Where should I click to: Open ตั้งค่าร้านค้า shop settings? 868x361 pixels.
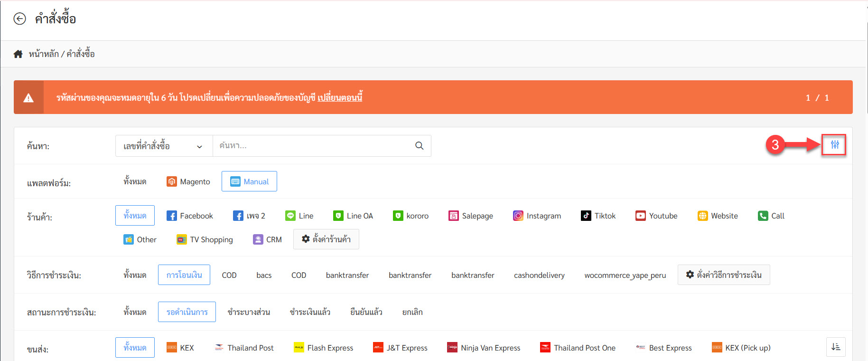(326, 239)
